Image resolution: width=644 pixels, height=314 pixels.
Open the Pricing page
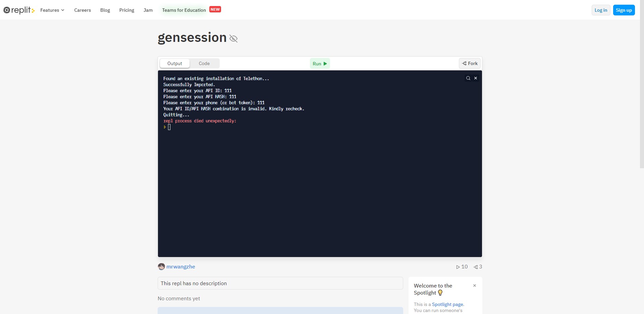click(x=127, y=10)
